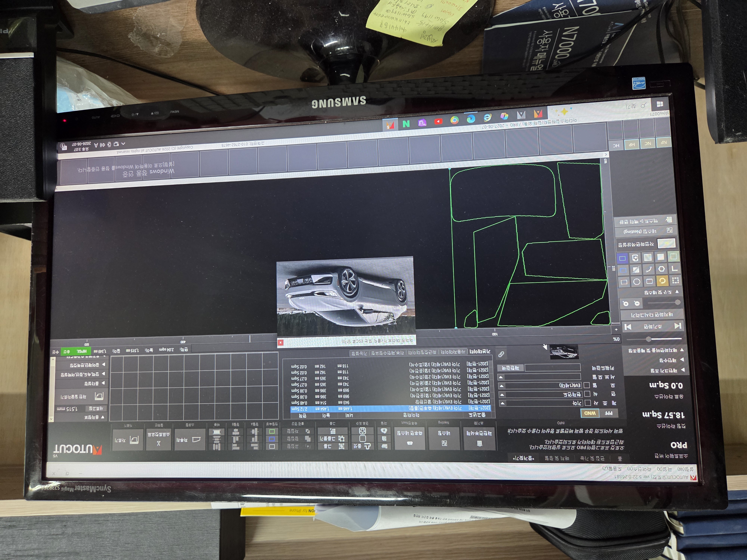Open the 설정(W) menu
The width and height of the screenshot is (747, 560).
pyautogui.click(x=686, y=469)
